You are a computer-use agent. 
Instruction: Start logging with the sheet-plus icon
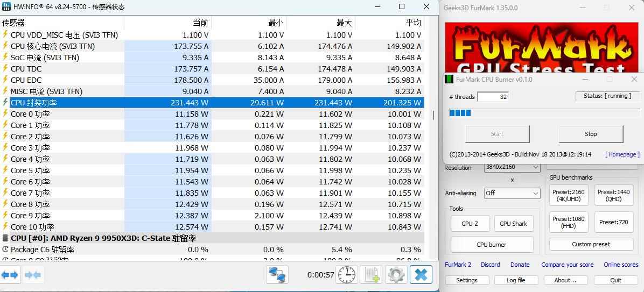372,275
